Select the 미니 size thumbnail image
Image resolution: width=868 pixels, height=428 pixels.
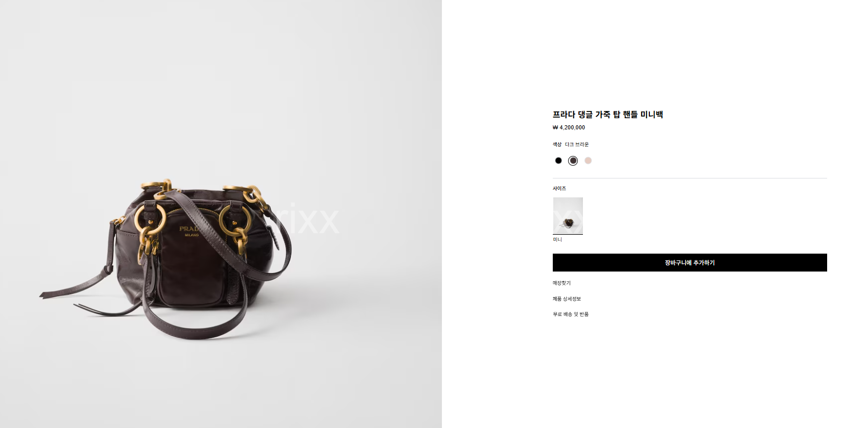coord(568,216)
